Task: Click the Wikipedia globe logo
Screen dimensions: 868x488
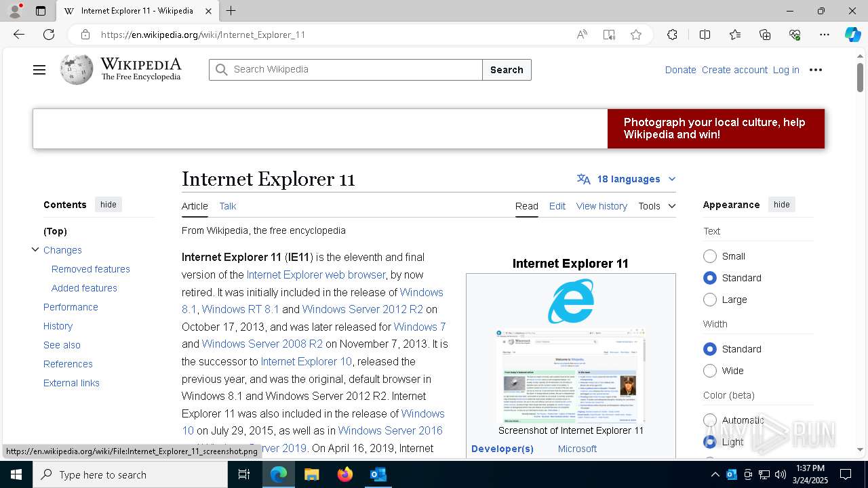Action: click(x=76, y=69)
